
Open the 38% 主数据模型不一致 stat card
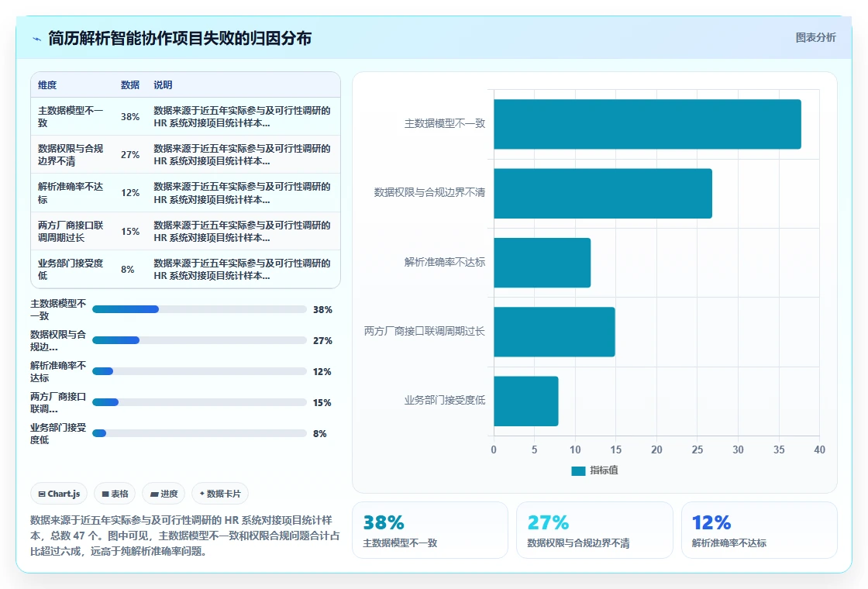[430, 530]
